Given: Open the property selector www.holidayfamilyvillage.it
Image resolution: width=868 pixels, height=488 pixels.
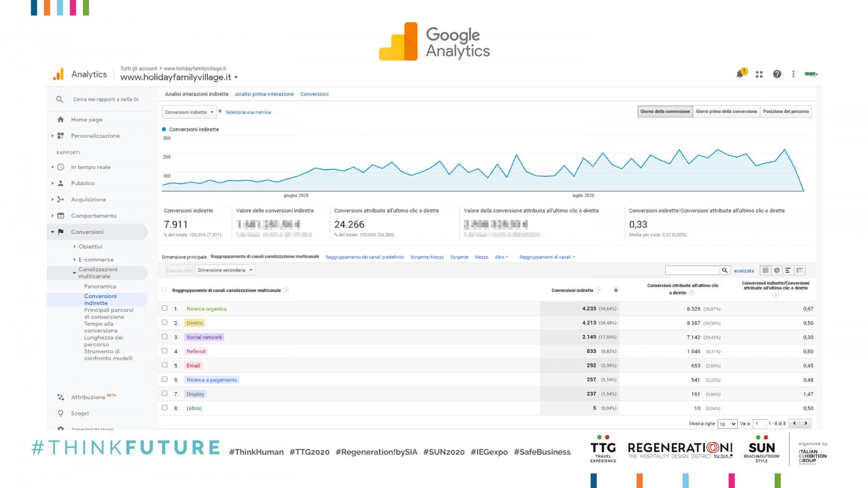Looking at the screenshot, I should pyautogui.click(x=179, y=77).
